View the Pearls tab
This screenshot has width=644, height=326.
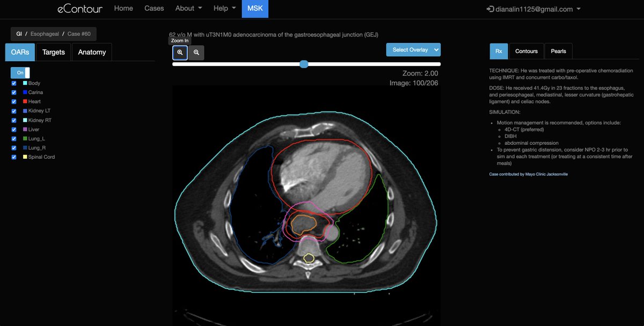(x=558, y=51)
